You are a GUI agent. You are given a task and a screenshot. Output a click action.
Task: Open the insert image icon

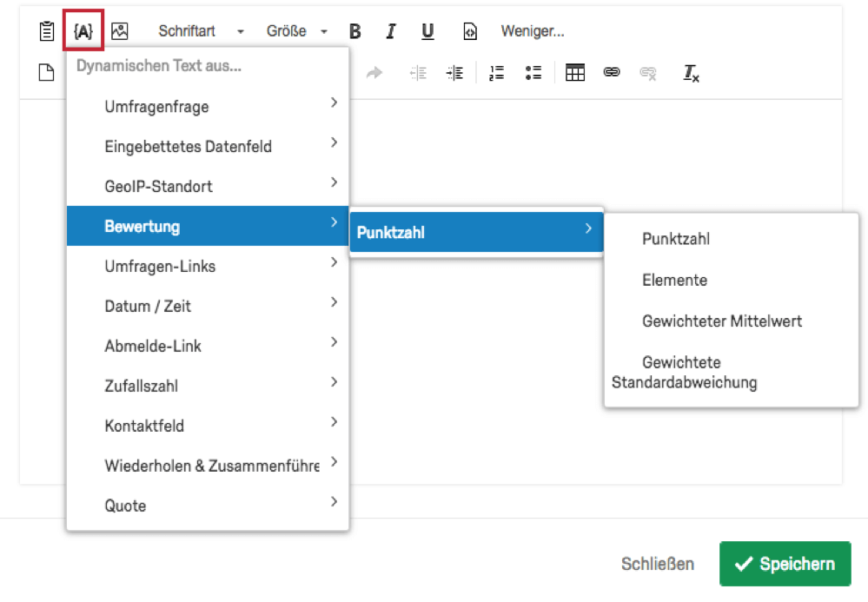pyautogui.click(x=120, y=31)
